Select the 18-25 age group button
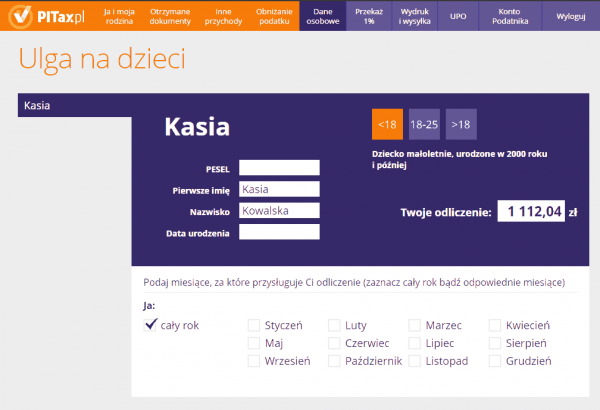 [x=424, y=124]
